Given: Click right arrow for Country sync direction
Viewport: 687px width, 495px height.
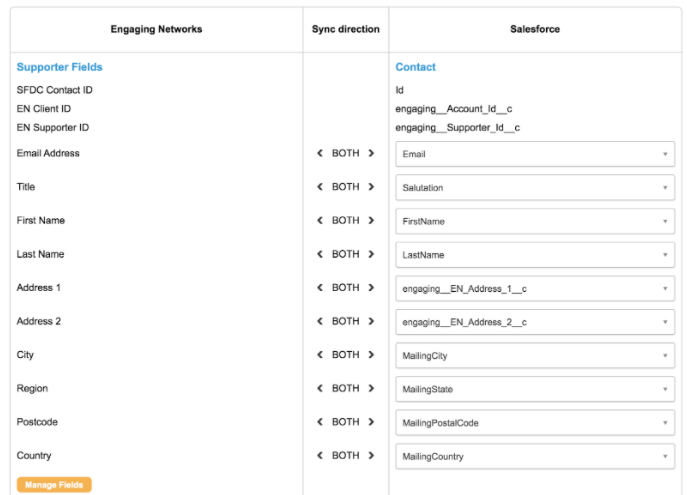Looking at the screenshot, I should pyautogui.click(x=371, y=456).
